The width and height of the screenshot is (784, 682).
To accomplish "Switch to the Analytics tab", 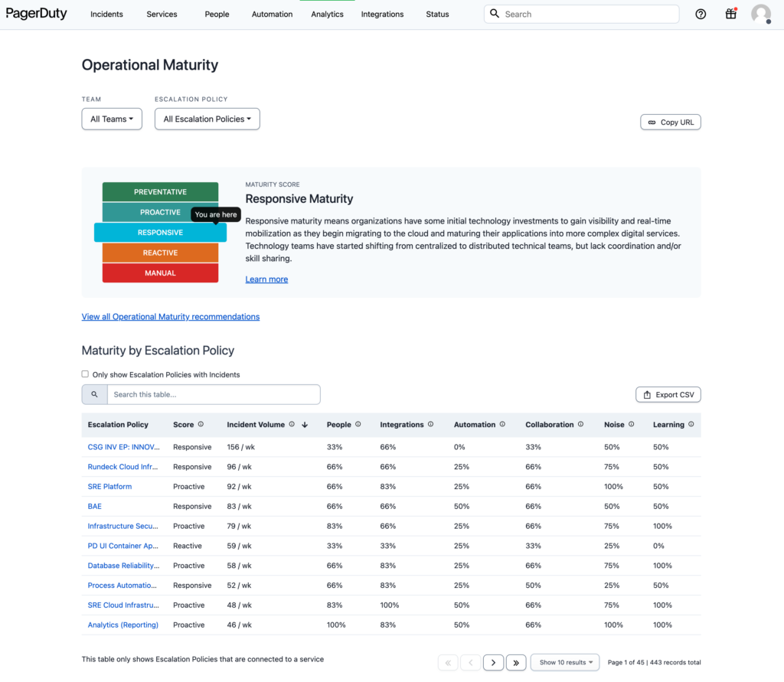I will (x=327, y=14).
